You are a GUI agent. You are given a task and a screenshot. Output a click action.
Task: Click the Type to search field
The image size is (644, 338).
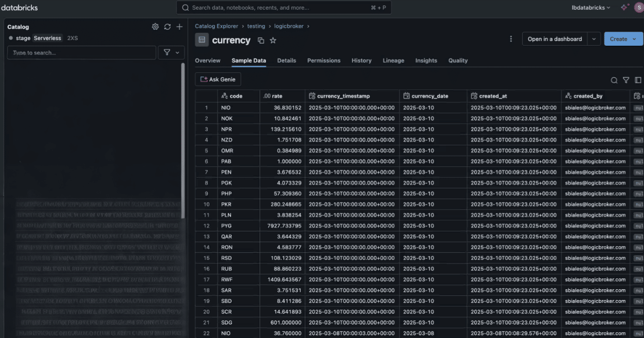[81, 53]
